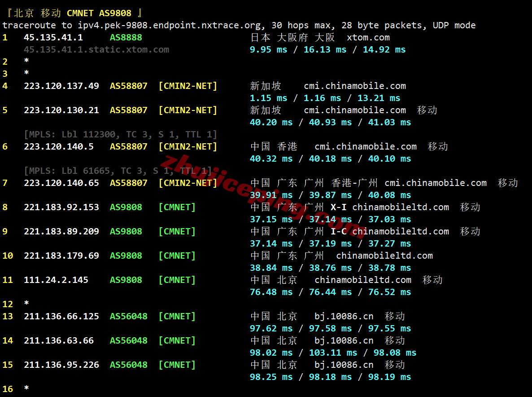Click the IP address 211.136.66.125
Screen dimensions: 532x397
click(x=61, y=317)
